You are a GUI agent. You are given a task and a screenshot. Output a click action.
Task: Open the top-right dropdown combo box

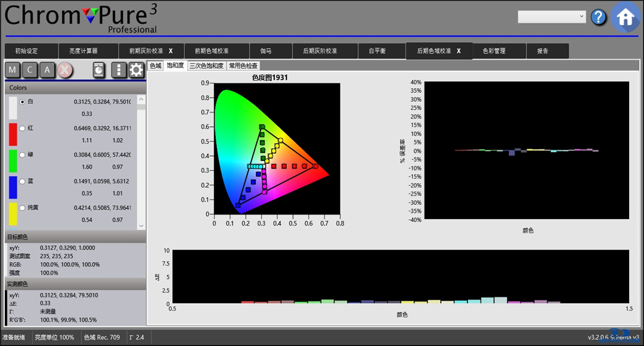[552, 17]
